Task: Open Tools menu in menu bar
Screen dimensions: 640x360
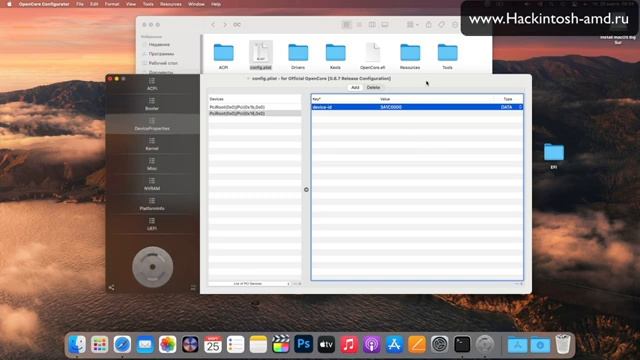Action: tap(148, 4)
